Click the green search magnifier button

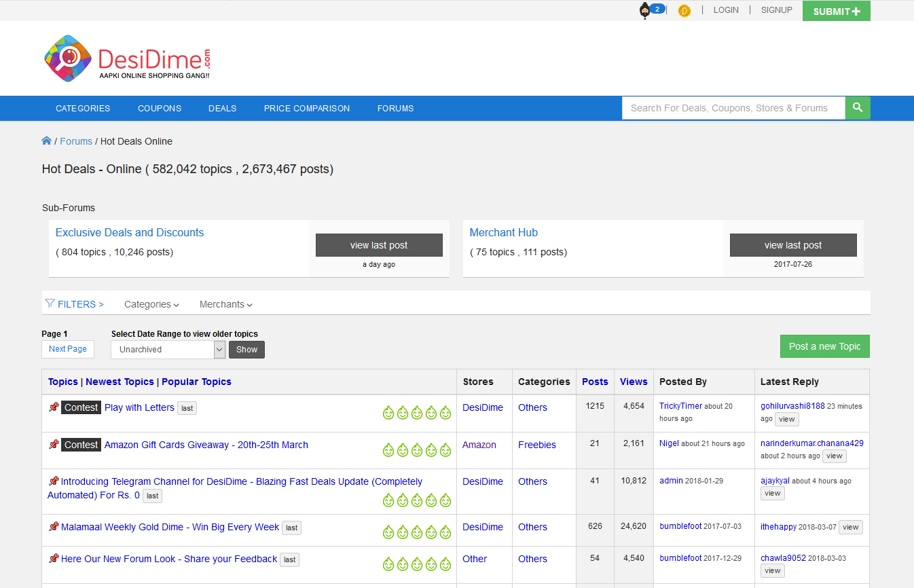click(x=858, y=107)
